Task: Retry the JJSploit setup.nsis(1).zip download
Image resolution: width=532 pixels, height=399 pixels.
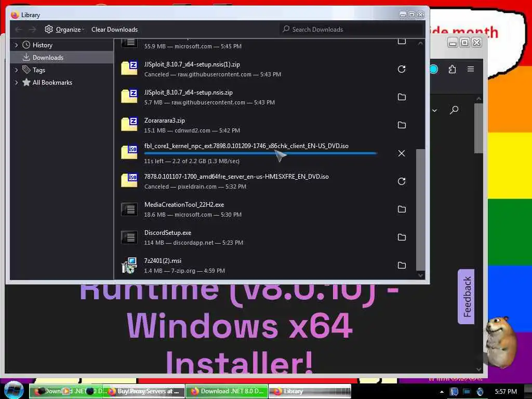Action: [402, 69]
